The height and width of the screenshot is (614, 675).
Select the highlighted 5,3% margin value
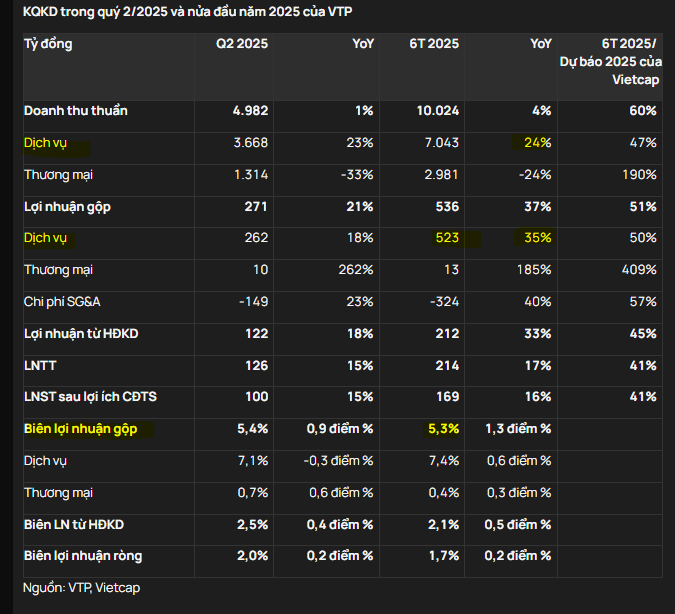(x=442, y=429)
